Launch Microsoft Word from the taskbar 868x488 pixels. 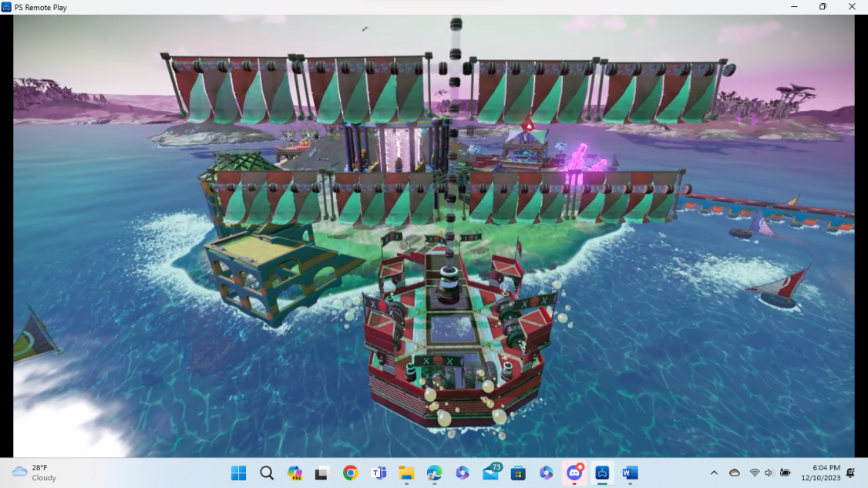click(630, 473)
